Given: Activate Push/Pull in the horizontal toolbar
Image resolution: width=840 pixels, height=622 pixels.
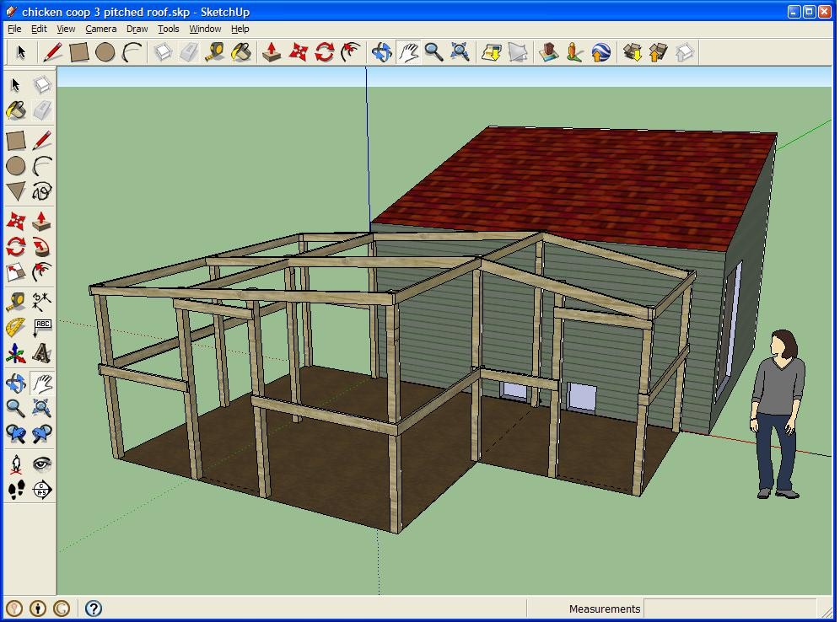Looking at the screenshot, I should click(x=272, y=52).
